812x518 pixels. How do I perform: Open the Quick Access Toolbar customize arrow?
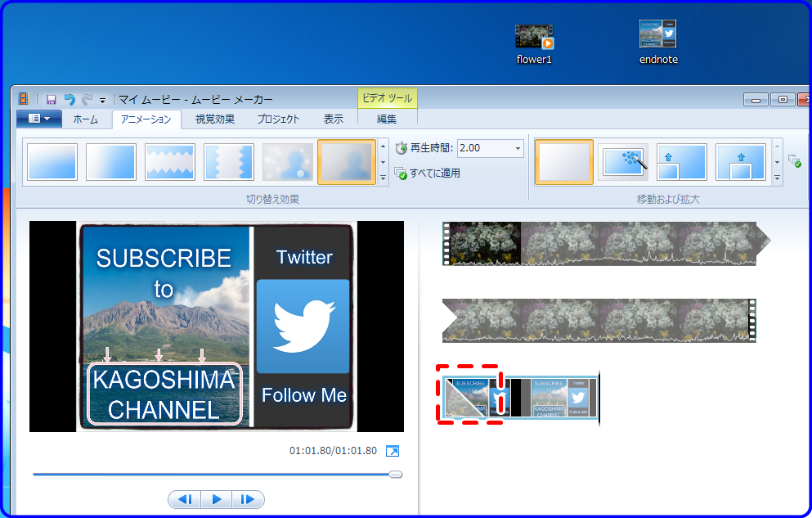tap(102, 100)
